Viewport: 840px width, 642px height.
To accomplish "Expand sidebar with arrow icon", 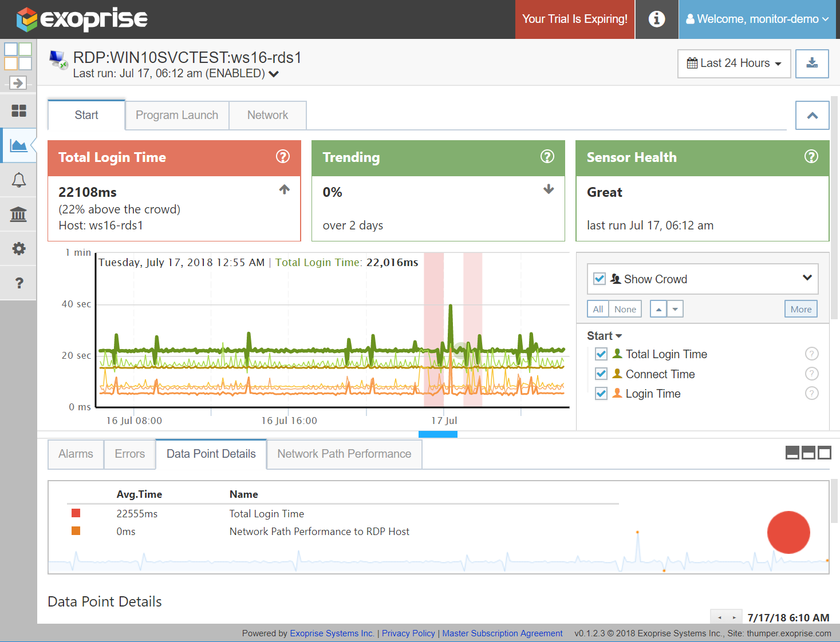I will [18, 83].
